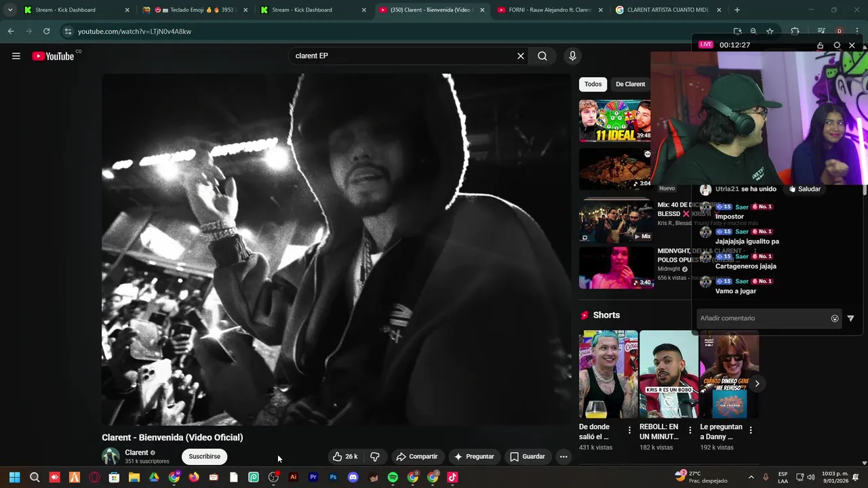Open options for 'REBOLL' short

690,430
